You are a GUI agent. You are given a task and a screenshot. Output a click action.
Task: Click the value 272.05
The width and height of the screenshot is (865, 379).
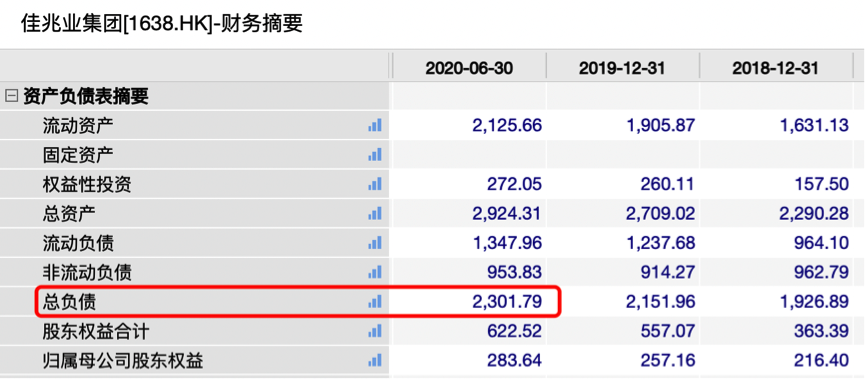(x=514, y=184)
